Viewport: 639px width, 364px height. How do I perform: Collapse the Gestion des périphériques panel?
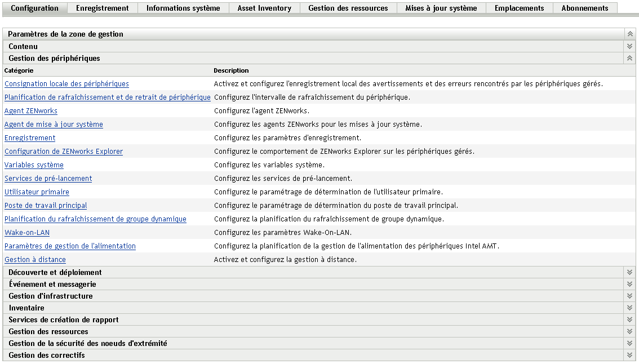tap(628, 58)
